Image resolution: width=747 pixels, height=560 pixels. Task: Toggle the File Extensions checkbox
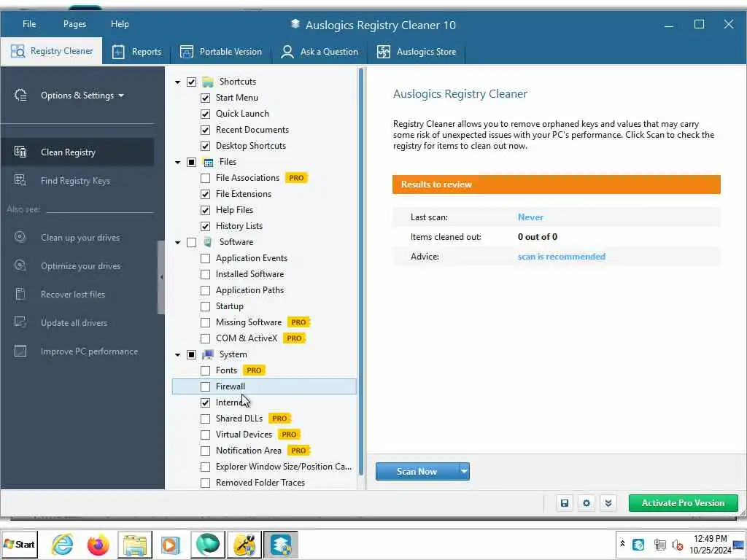click(x=205, y=194)
